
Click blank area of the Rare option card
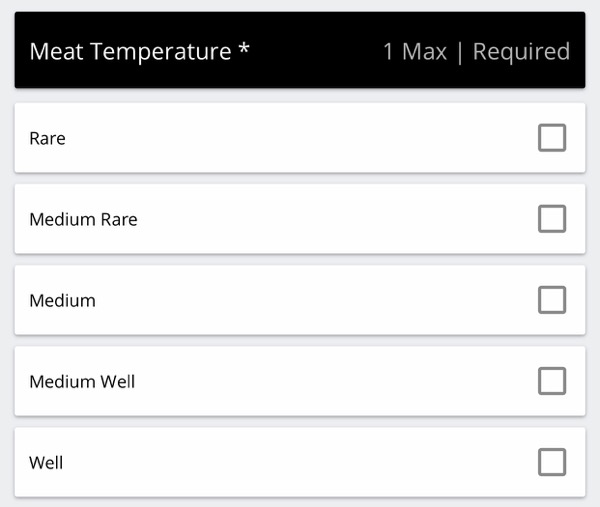(300, 138)
